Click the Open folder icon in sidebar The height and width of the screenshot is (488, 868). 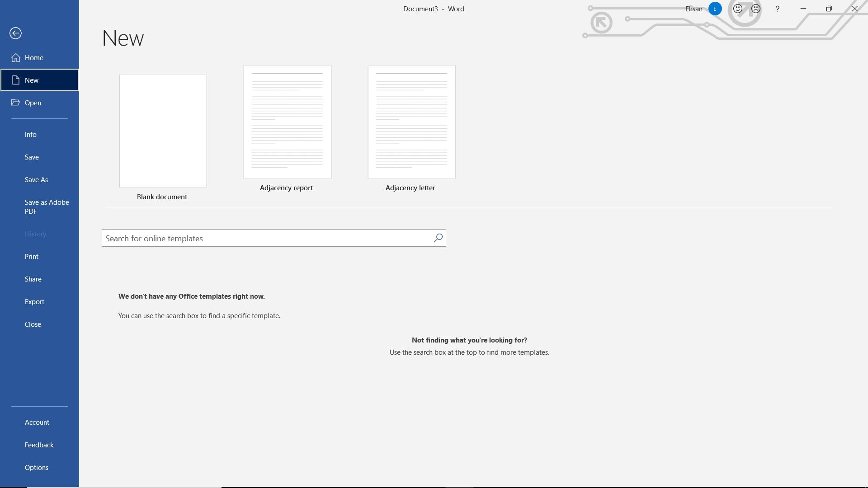(x=16, y=103)
